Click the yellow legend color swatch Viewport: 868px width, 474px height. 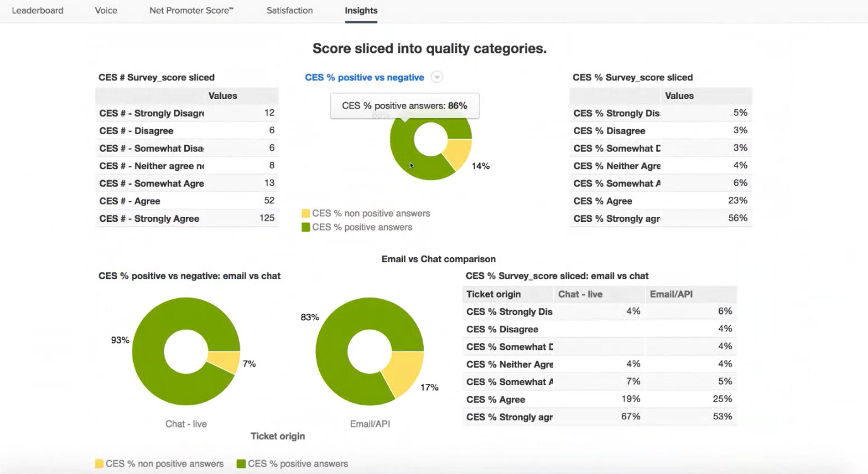tap(305, 213)
